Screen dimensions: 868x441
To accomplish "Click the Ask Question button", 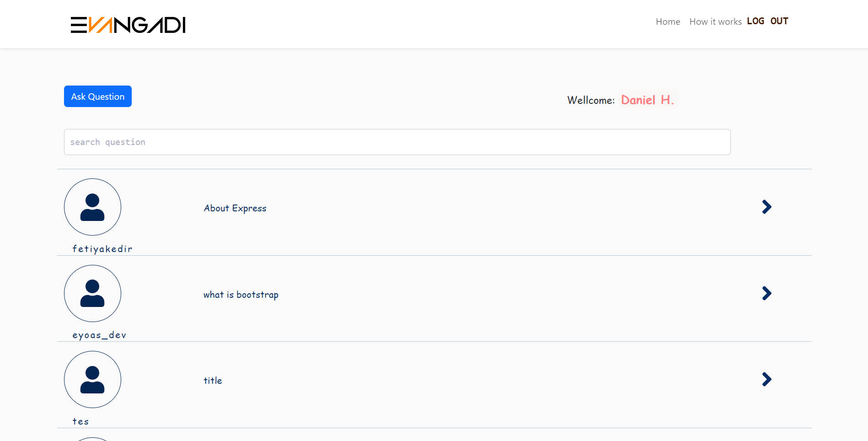I will (x=98, y=97).
